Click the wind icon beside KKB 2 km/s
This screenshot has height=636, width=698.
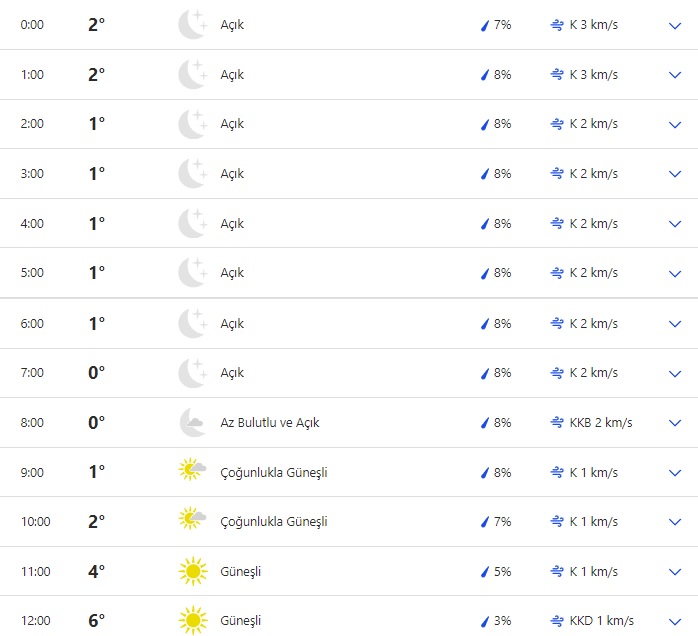click(x=557, y=422)
